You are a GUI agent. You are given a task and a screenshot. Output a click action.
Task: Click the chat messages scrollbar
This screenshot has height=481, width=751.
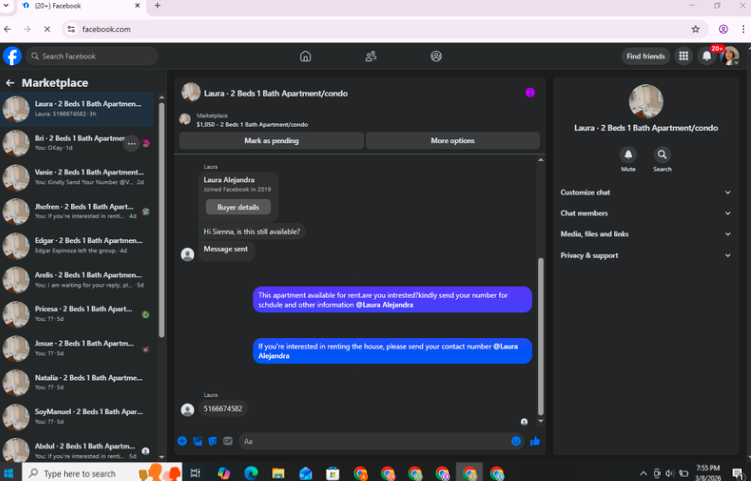click(541, 336)
